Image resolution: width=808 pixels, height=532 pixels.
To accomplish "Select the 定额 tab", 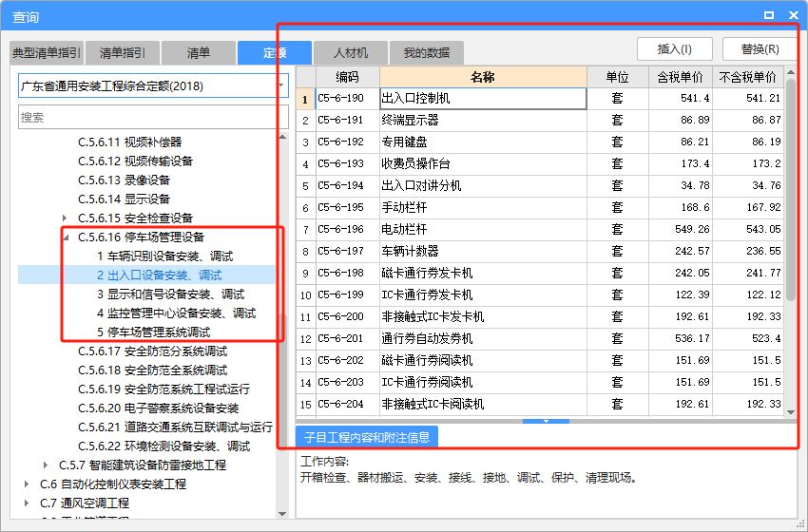I will click(x=275, y=52).
